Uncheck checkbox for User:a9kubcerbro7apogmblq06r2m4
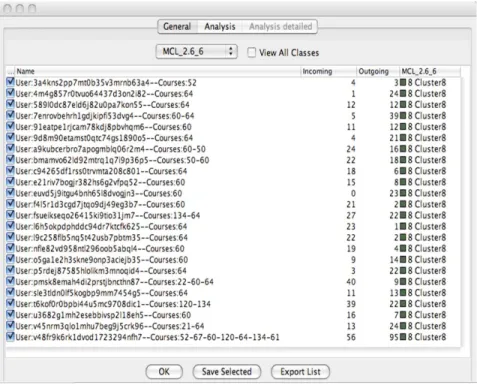 tap(10, 148)
